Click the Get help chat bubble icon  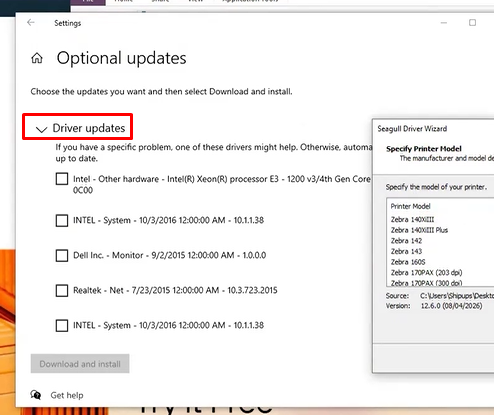click(x=36, y=395)
